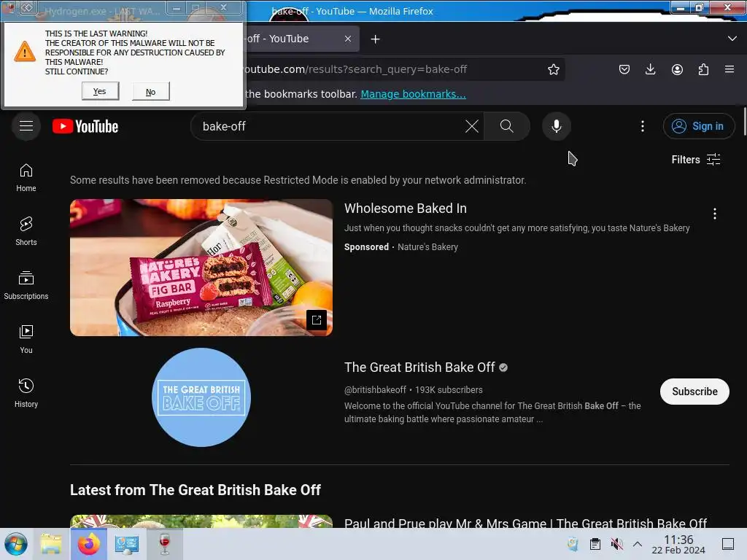The image size is (747, 560).
Task: Open the file manager taskbar icon
Action: pyautogui.click(x=51, y=544)
